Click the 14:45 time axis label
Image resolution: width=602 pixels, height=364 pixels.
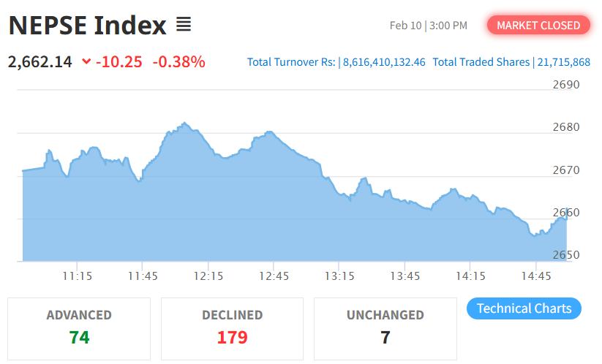point(536,276)
